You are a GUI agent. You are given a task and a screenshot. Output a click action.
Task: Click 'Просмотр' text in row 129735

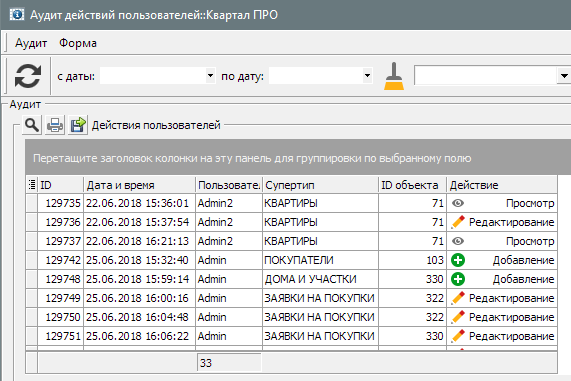pyautogui.click(x=530, y=203)
